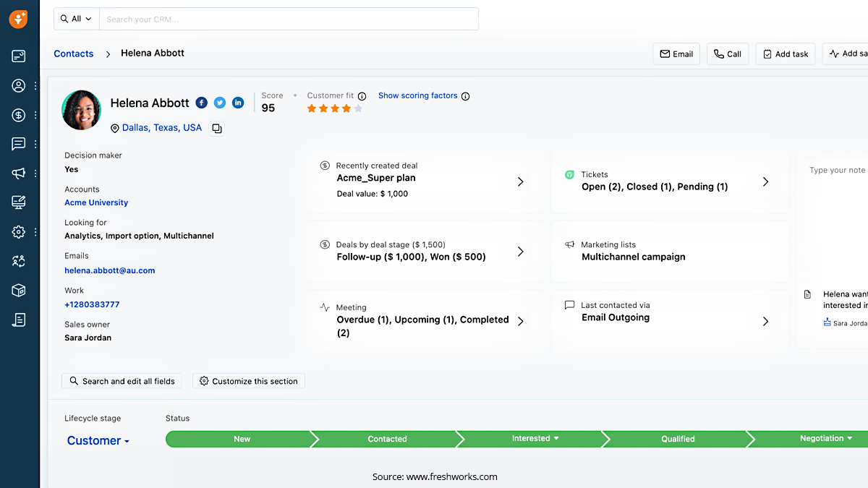Open the Settings gear icon in the sidebar
The image size is (868, 488).
coord(19,232)
